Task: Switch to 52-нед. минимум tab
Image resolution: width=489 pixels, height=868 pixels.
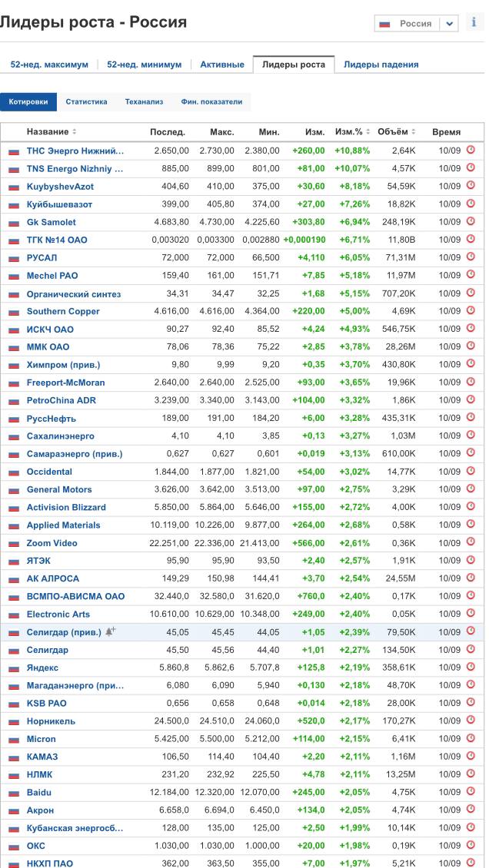Action: tap(144, 65)
